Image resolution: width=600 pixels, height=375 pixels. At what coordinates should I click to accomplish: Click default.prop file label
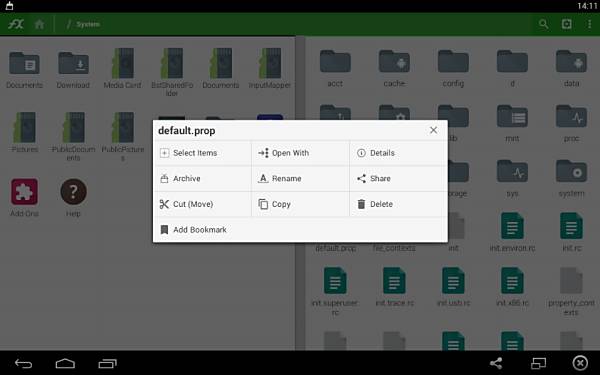[x=336, y=248]
